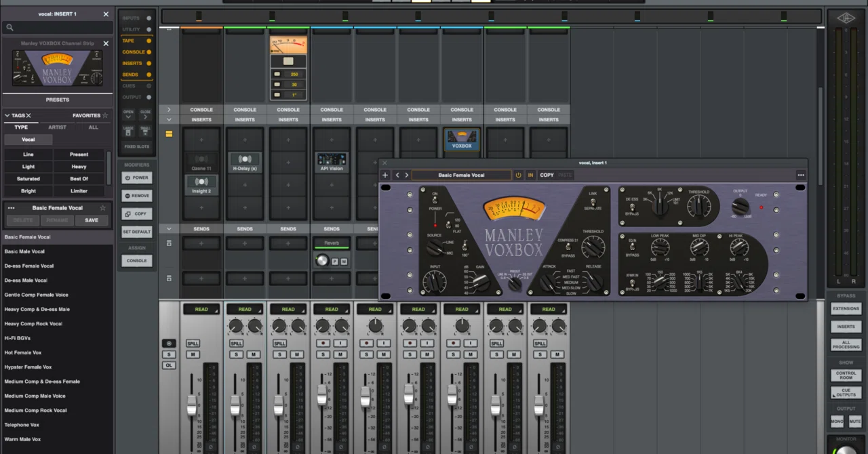Open three-dot options beside Basic Female Vocal preset
Screen dimensions: 868x454
11,208
